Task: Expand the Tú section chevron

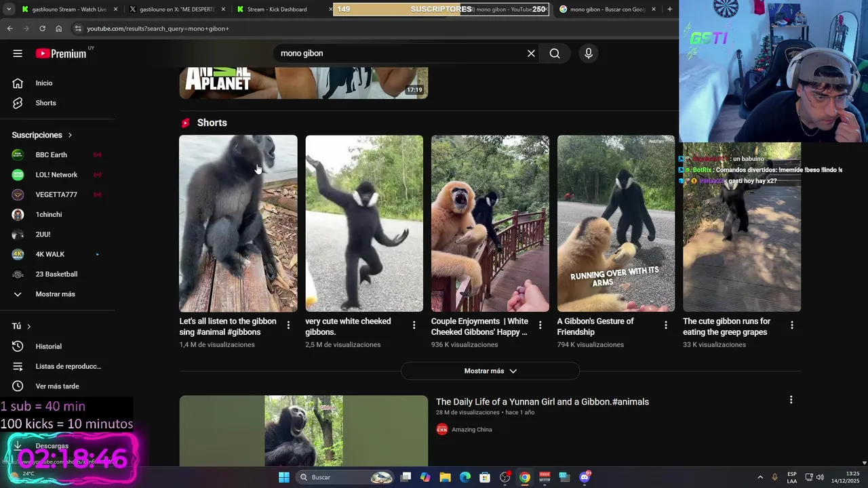Action: (28, 326)
